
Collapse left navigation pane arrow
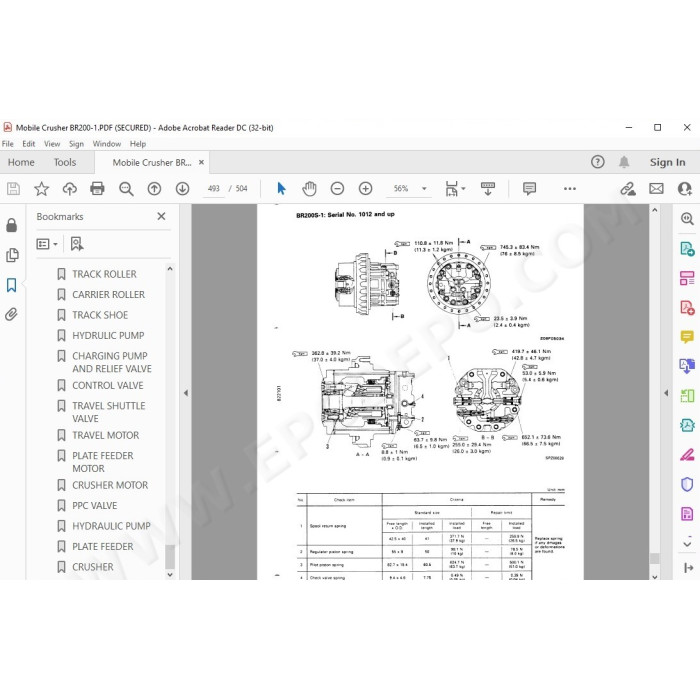[x=186, y=393]
